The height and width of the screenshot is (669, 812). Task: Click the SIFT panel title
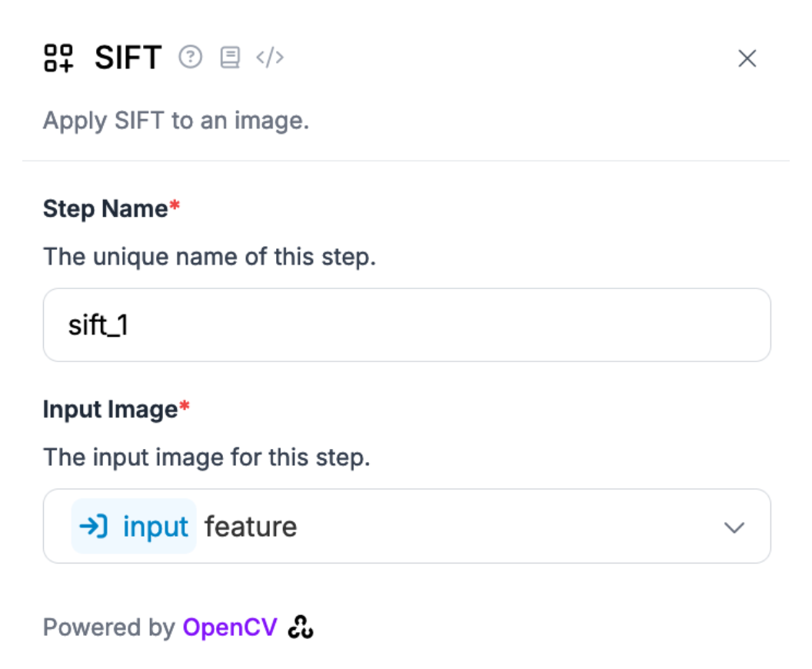pos(128,58)
